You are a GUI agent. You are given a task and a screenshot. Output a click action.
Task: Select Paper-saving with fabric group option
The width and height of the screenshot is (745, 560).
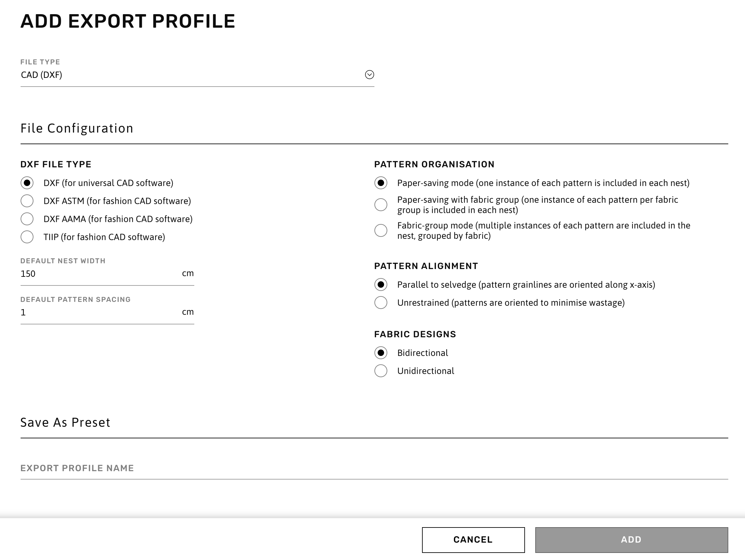pyautogui.click(x=381, y=203)
